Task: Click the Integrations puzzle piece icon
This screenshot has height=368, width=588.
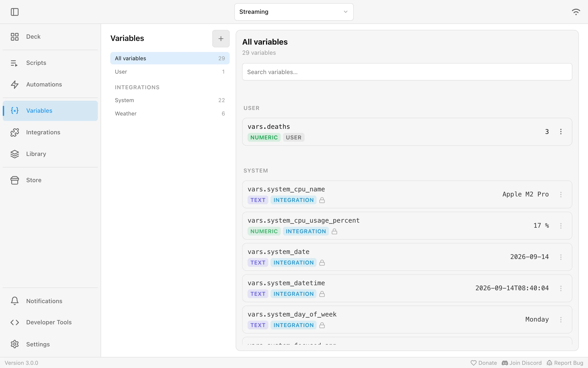Action: tap(14, 132)
